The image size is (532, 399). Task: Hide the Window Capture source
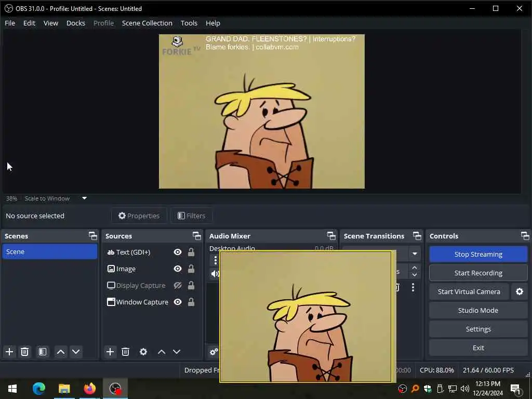[178, 302]
